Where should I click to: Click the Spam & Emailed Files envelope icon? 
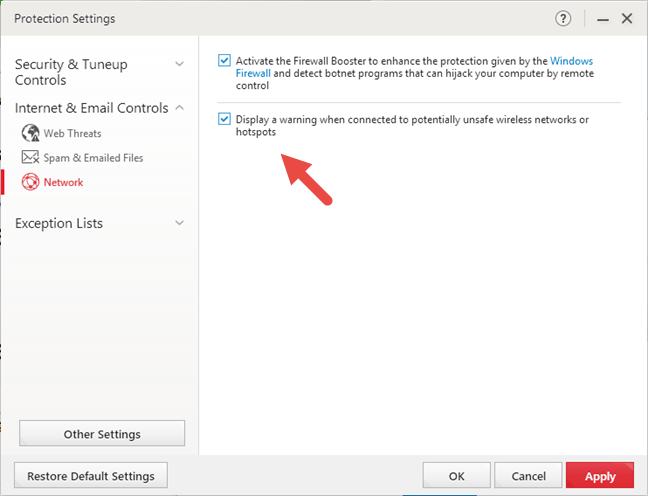[30, 157]
